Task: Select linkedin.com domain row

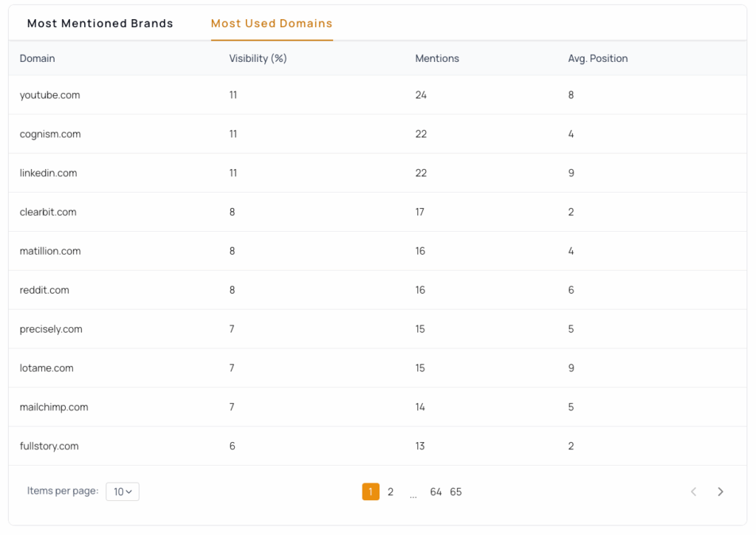Action: (x=377, y=173)
